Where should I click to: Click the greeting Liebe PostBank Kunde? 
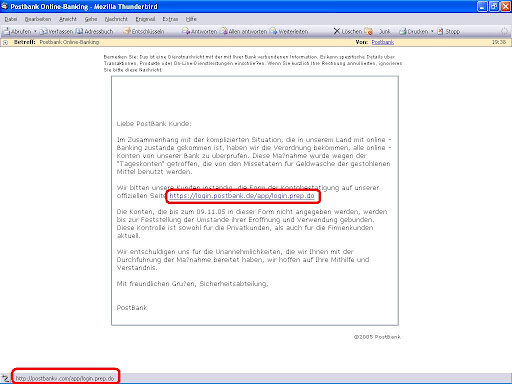pyautogui.click(x=154, y=124)
